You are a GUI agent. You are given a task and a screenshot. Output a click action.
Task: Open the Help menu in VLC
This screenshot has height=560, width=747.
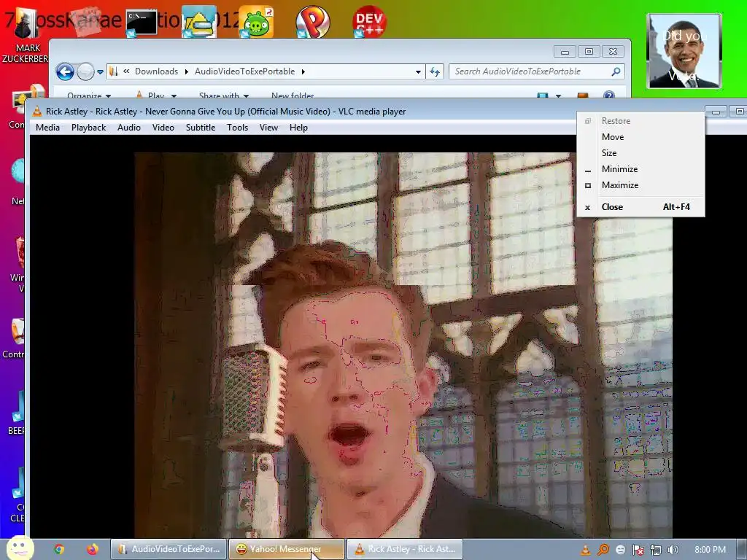click(x=298, y=128)
